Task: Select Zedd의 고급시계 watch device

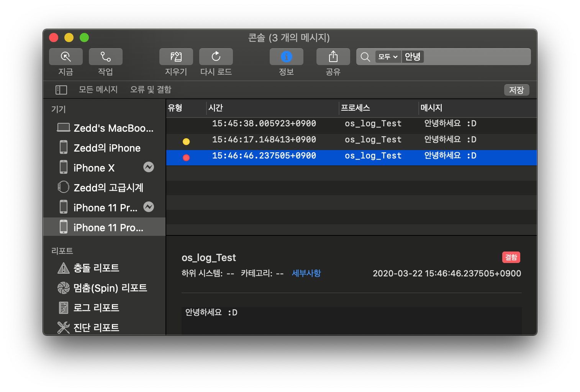Action: coord(105,188)
